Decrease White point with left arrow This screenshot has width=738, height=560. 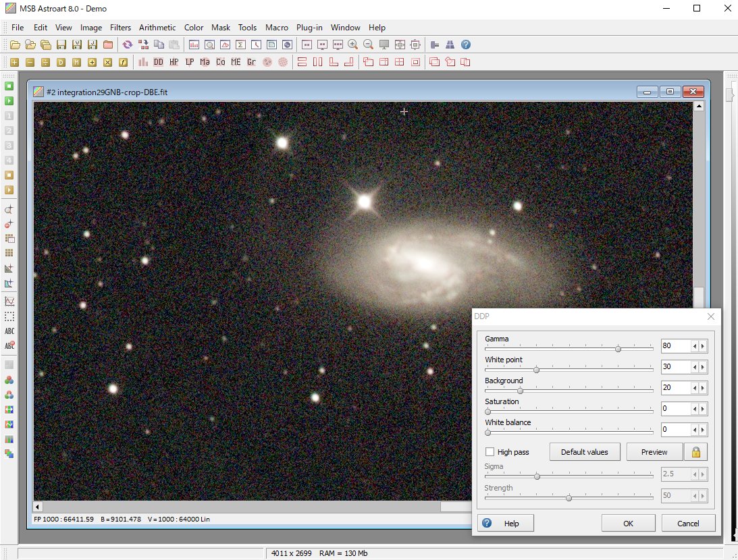[694, 367]
